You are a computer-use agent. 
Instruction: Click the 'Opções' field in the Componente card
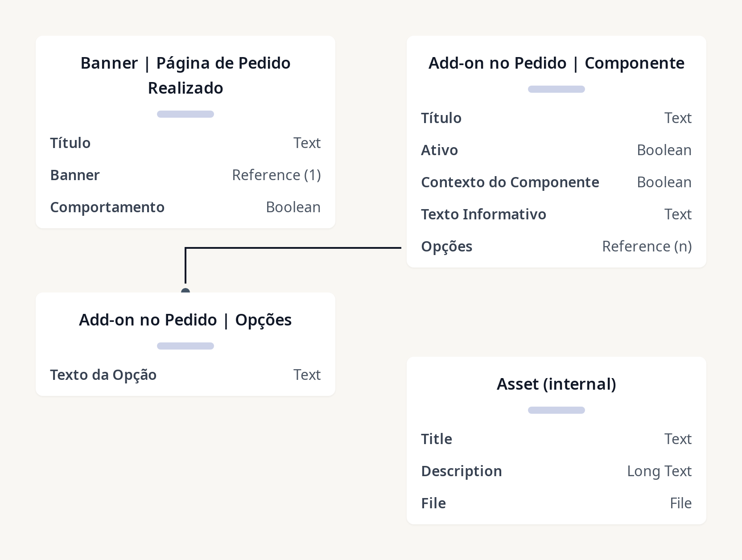click(x=446, y=247)
